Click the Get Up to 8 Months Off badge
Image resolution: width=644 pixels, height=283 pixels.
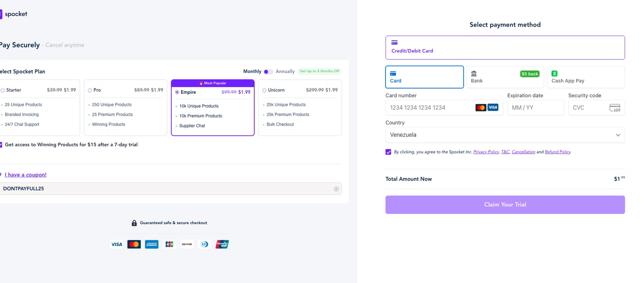click(319, 71)
